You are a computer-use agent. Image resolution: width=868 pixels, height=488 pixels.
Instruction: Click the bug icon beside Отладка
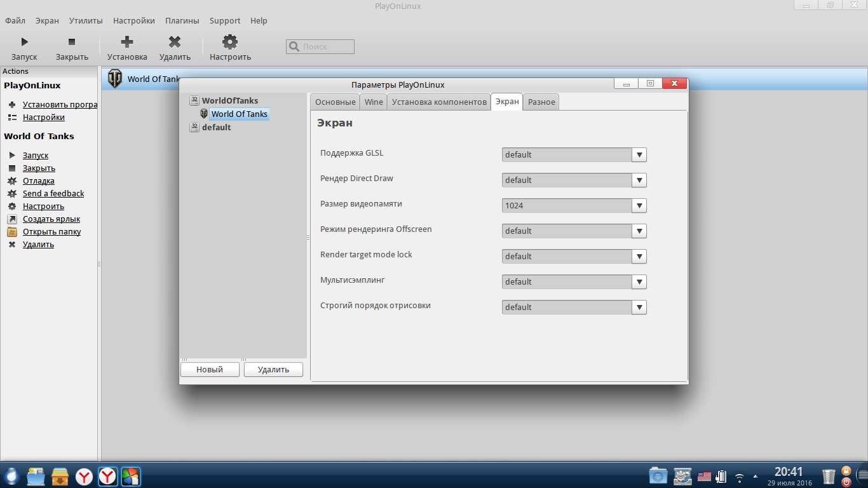point(11,181)
